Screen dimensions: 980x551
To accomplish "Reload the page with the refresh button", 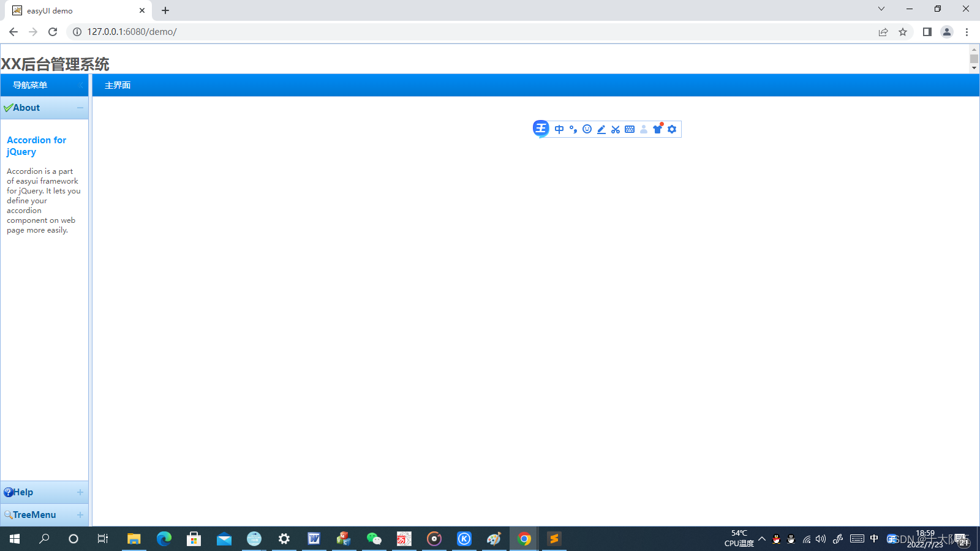I will [53, 32].
